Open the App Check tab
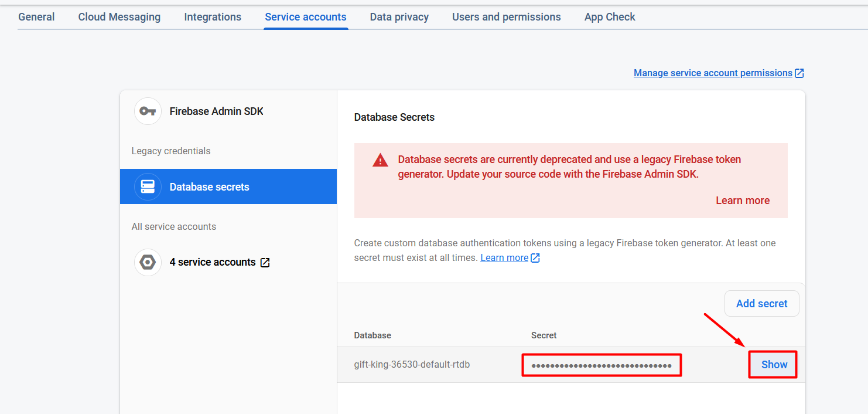This screenshot has height=414, width=868. pyautogui.click(x=610, y=17)
